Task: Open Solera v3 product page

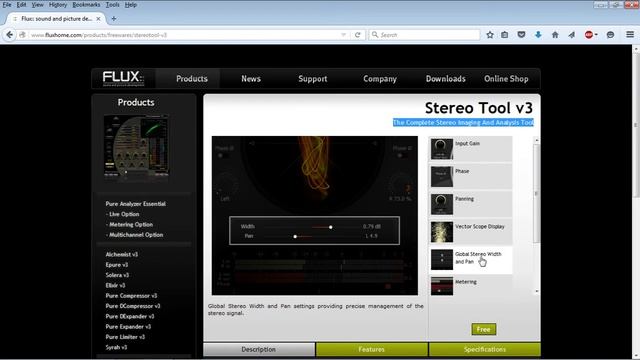Action: click(117, 275)
